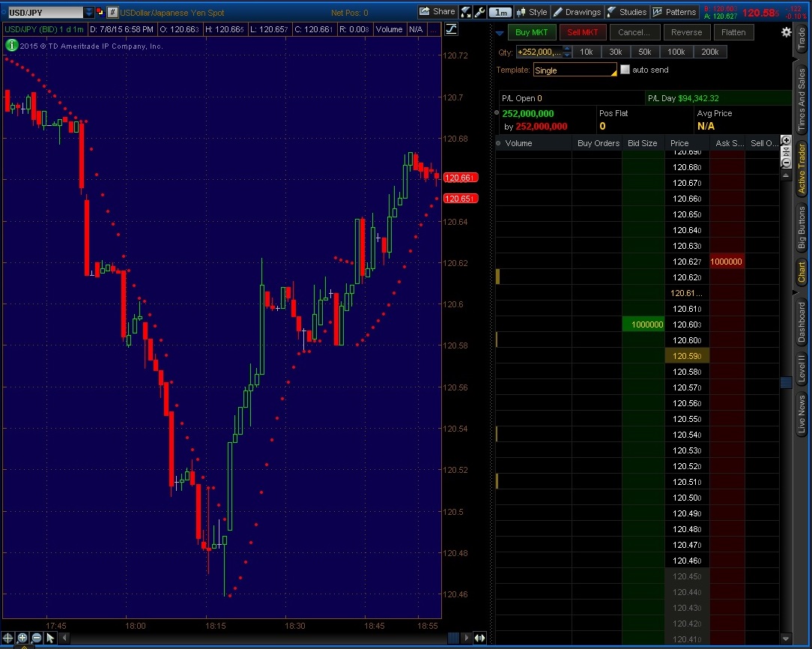
Task: Click the Qty input field
Action: [x=539, y=52]
